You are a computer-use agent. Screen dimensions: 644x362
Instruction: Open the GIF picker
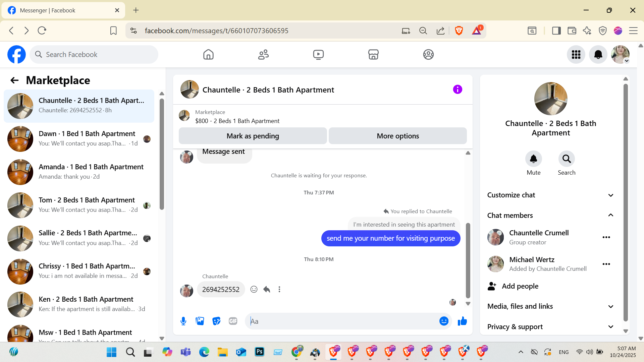pyautogui.click(x=233, y=321)
